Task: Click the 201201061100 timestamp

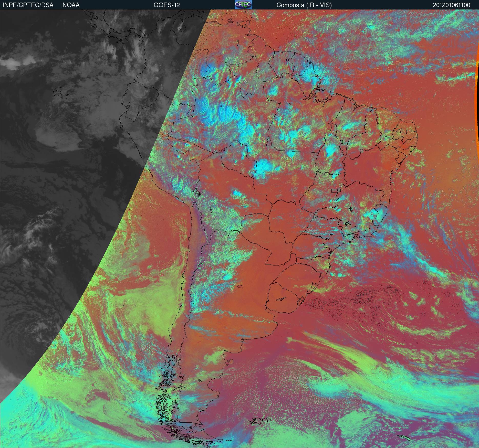Action: pyautogui.click(x=451, y=5)
